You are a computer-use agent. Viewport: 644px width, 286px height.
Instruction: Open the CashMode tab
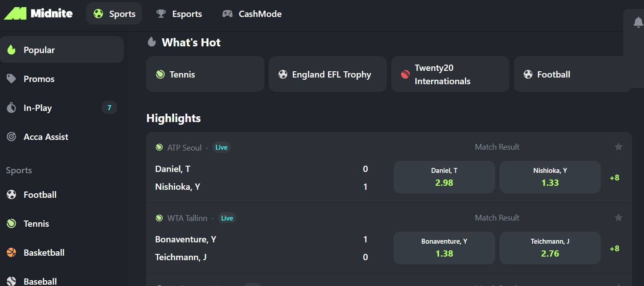point(252,14)
